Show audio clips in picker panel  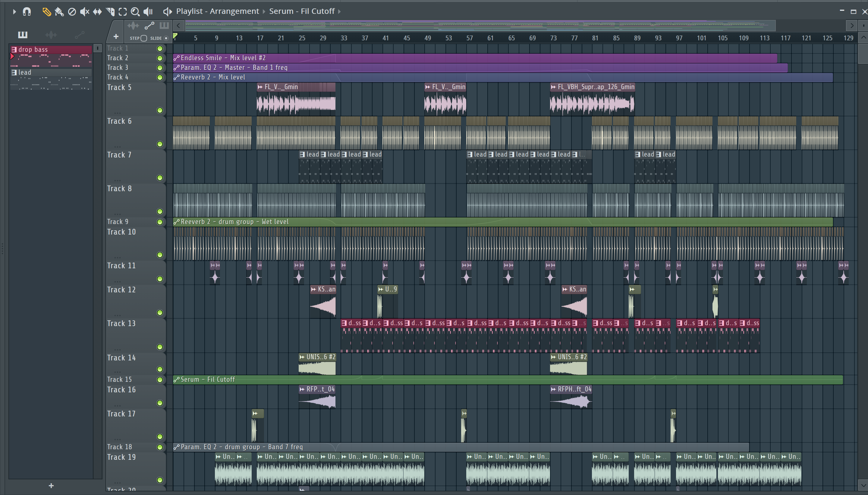51,34
